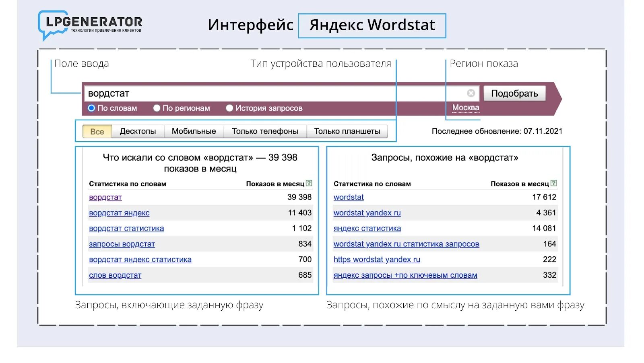
Task: Select the 17 612 impressions value
Action: point(544,197)
